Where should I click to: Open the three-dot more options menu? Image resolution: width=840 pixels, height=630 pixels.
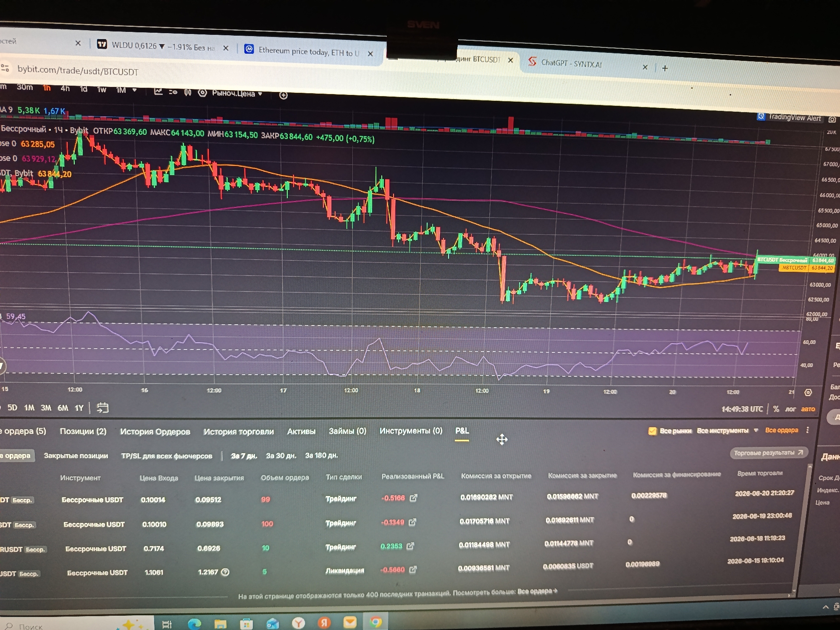click(x=808, y=430)
